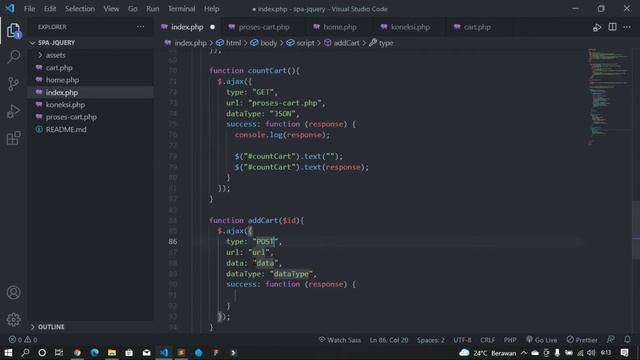Image resolution: width=640 pixels, height=360 pixels.
Task: Open the Search view icon
Action: click(x=13, y=57)
